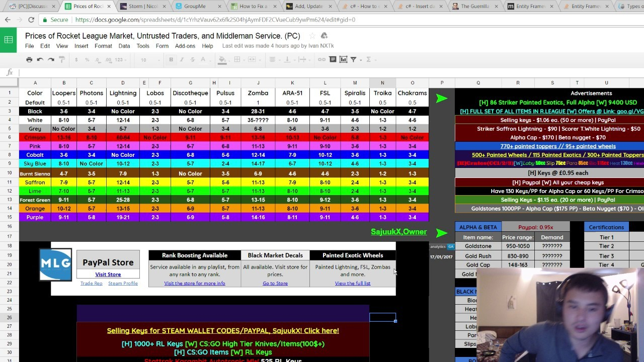
Task: Open the View the full list link
Action: 352,283
